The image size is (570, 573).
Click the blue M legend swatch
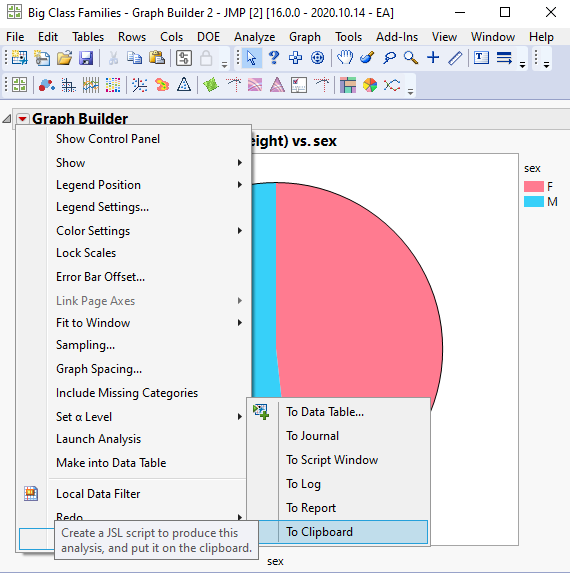[x=533, y=202]
